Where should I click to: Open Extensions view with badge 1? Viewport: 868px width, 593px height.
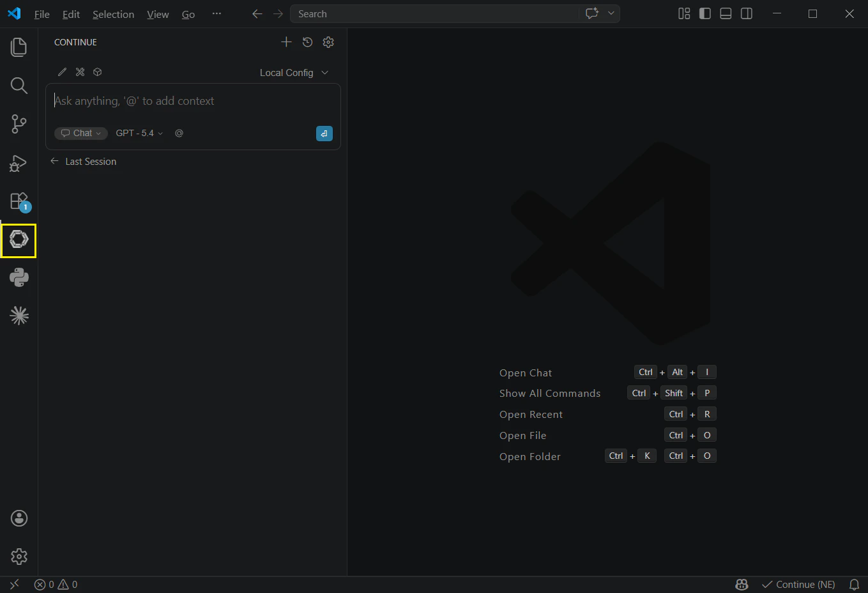tap(19, 201)
